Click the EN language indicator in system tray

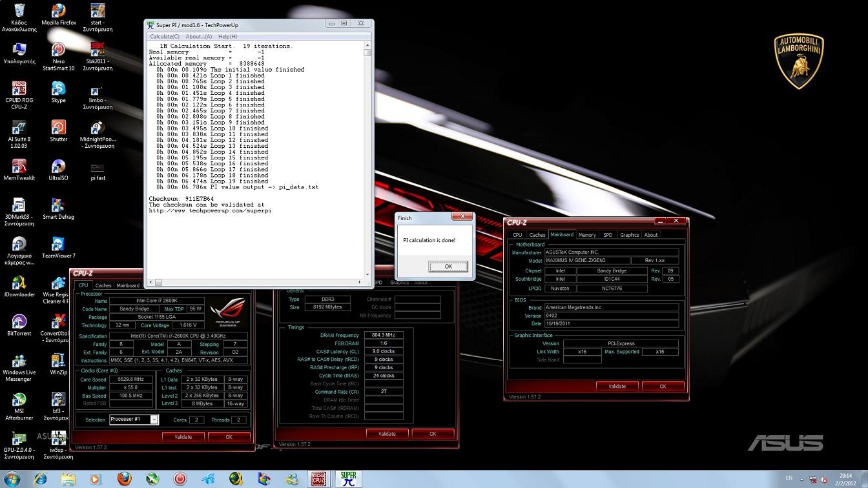(789, 478)
